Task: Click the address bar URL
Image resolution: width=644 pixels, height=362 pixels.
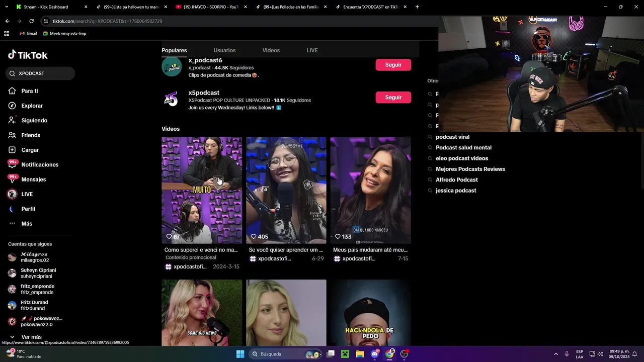Action: (x=107, y=21)
